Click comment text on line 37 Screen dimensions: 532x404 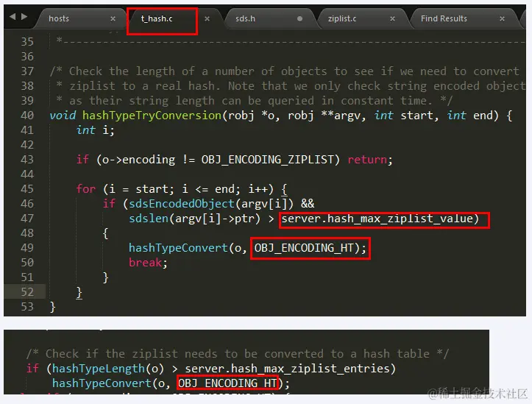click(x=284, y=71)
